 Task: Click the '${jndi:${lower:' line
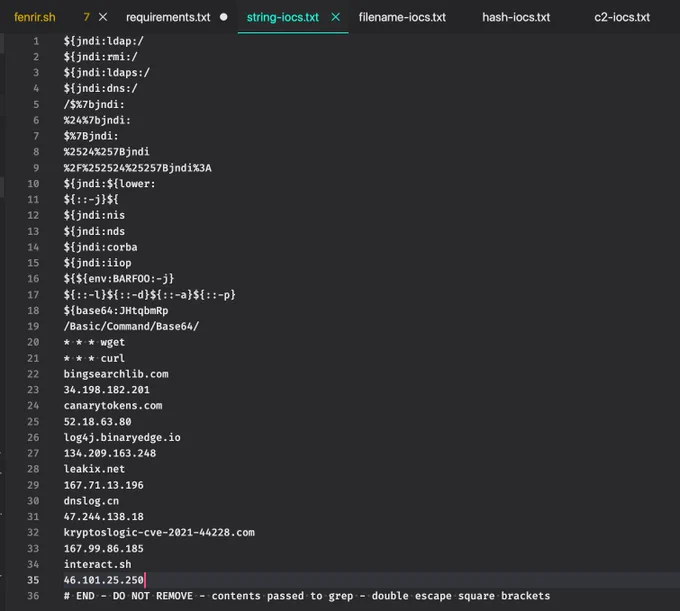point(110,183)
